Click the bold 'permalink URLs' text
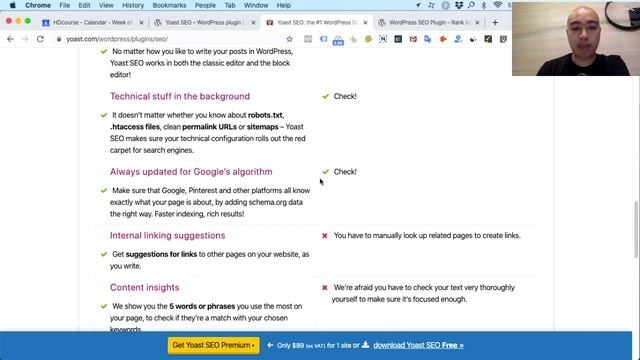 (209, 127)
